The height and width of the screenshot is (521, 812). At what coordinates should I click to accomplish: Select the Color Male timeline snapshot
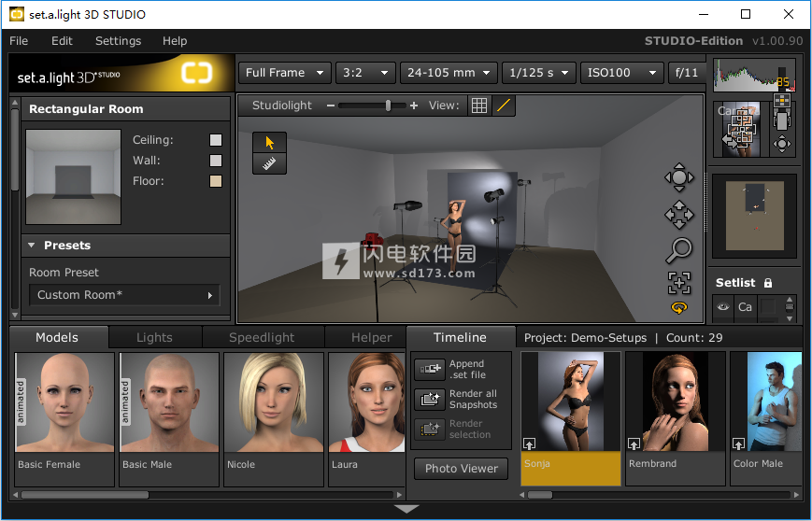766,418
